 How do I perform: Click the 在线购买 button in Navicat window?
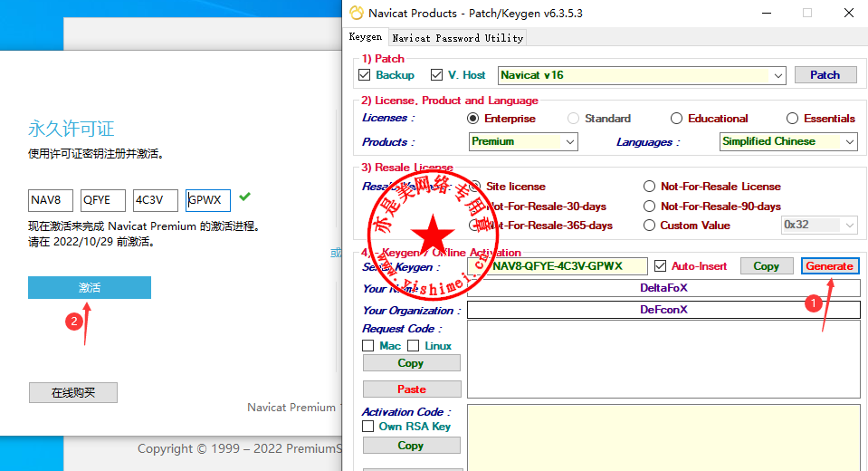[73, 393]
